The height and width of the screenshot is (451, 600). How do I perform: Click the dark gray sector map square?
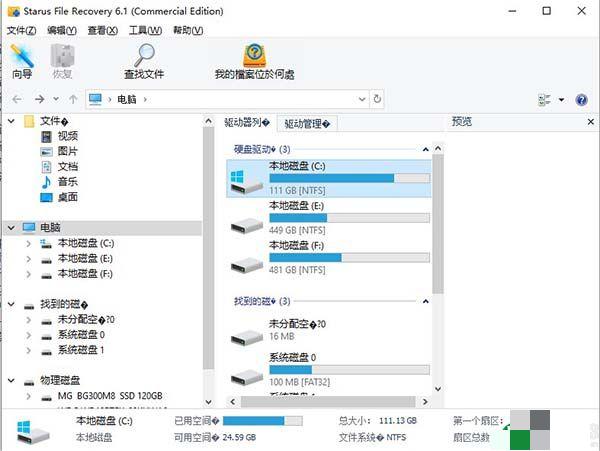tap(540, 420)
